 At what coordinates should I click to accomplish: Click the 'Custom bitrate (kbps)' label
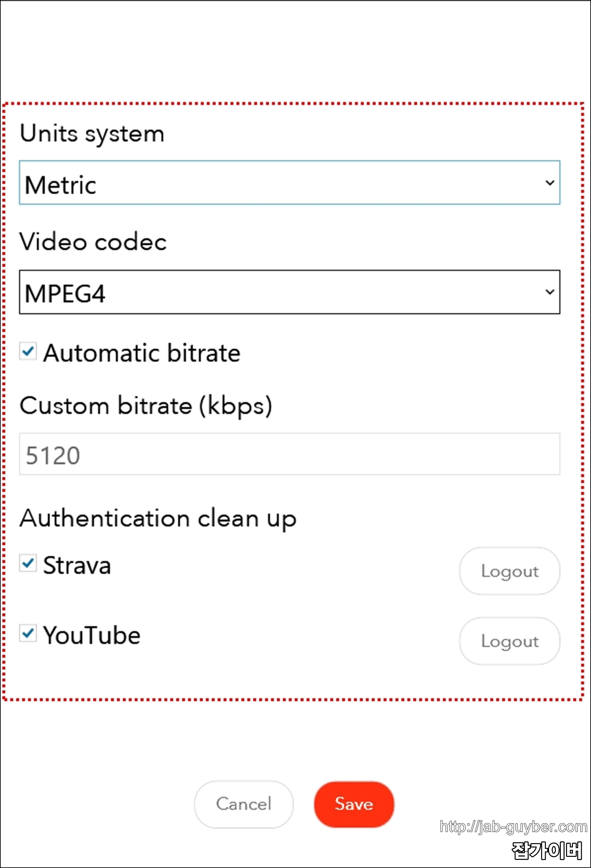146,406
